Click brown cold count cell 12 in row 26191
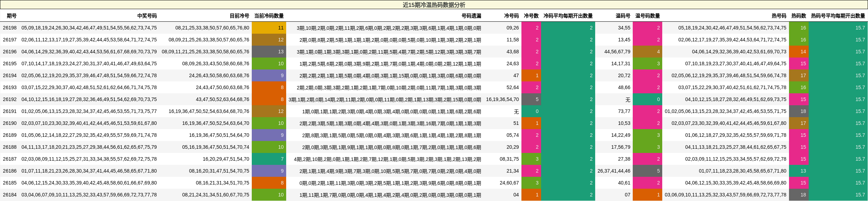The width and height of the screenshot is (868, 201). pos(269,111)
